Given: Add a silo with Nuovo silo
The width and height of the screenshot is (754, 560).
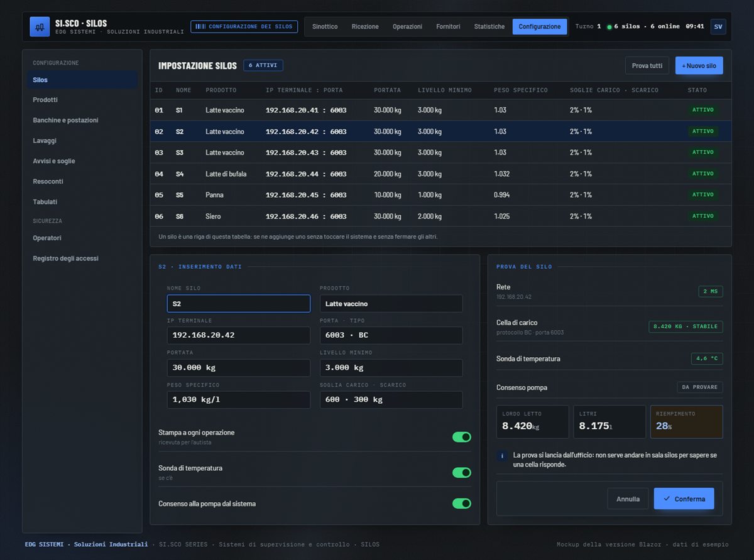Looking at the screenshot, I should pos(699,65).
